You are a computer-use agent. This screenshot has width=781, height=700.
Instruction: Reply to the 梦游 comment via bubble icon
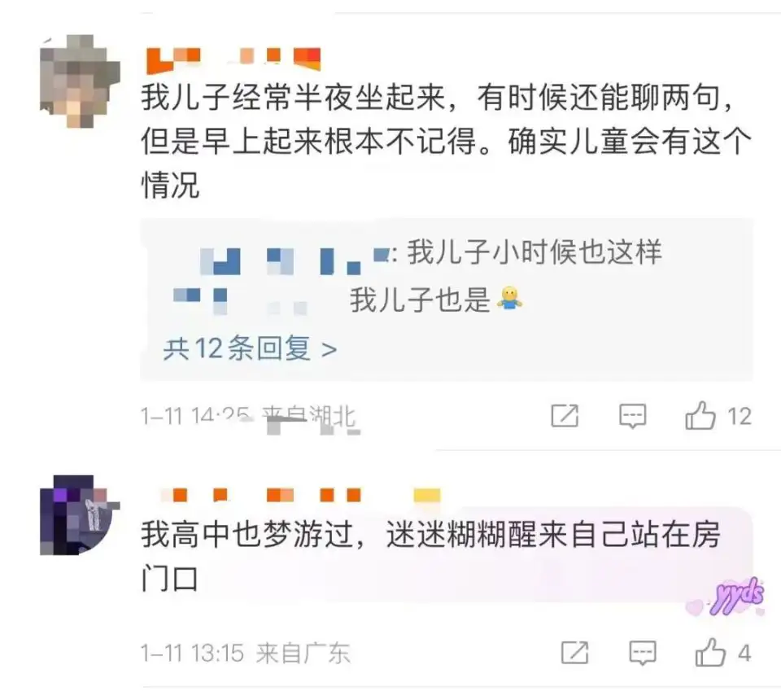click(x=643, y=653)
